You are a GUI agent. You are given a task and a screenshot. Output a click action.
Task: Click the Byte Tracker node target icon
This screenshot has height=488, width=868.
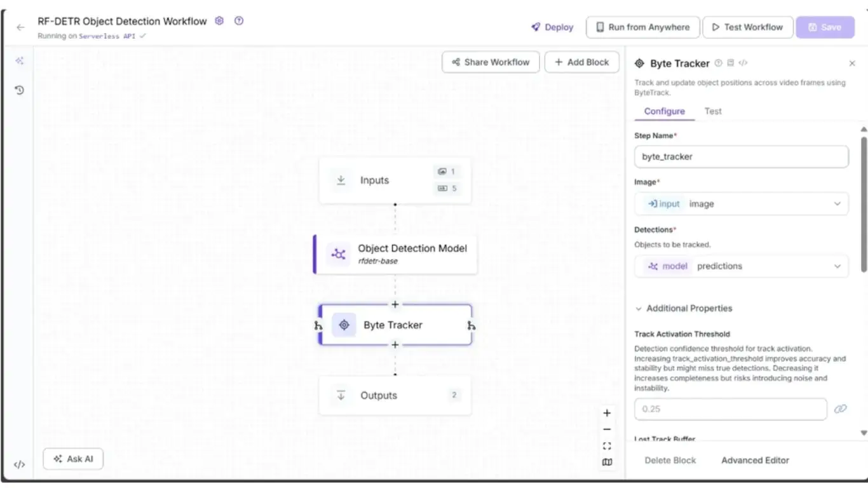(344, 325)
